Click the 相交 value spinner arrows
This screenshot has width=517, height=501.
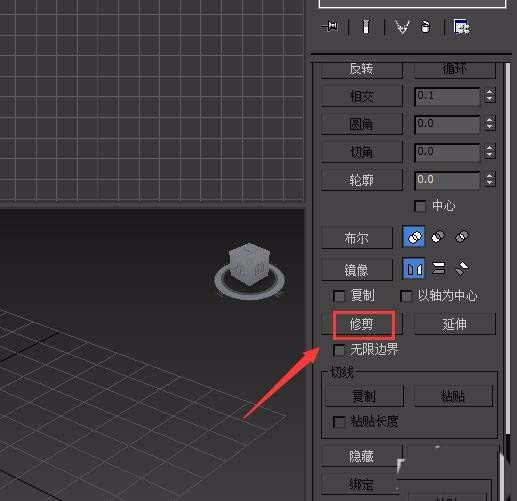(x=490, y=96)
